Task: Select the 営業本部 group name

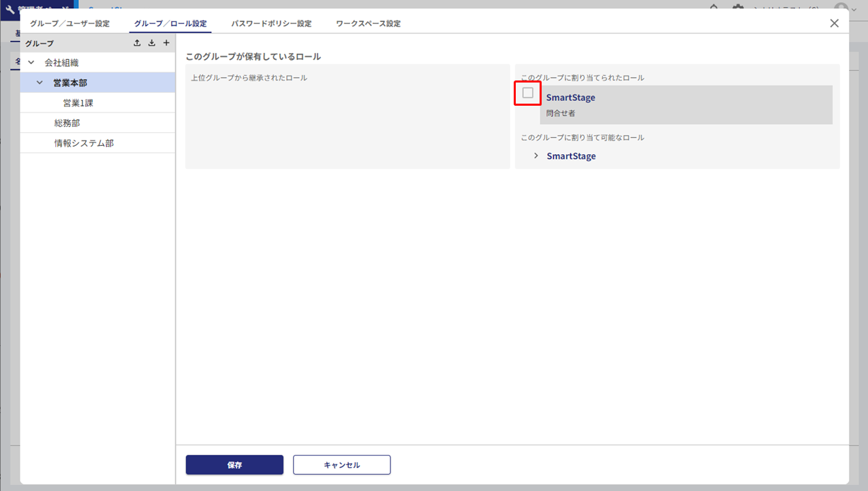Action: pyautogui.click(x=70, y=83)
